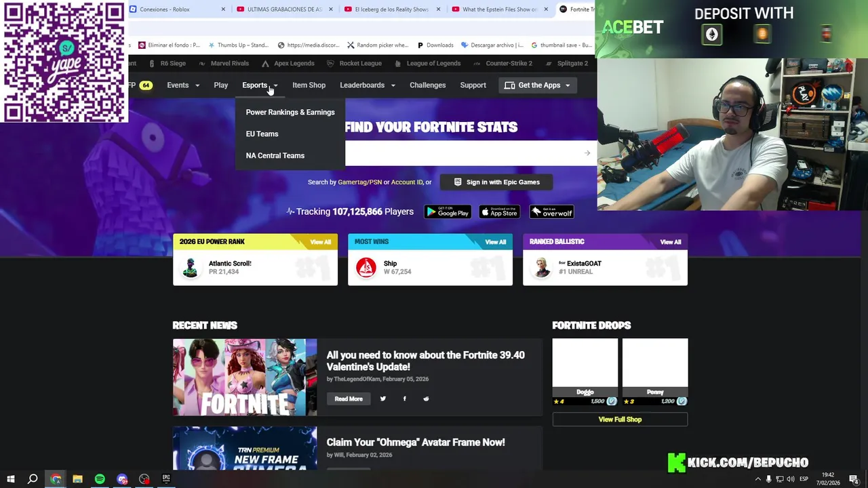
Task: Open Windows search from the taskbar
Action: [33, 479]
